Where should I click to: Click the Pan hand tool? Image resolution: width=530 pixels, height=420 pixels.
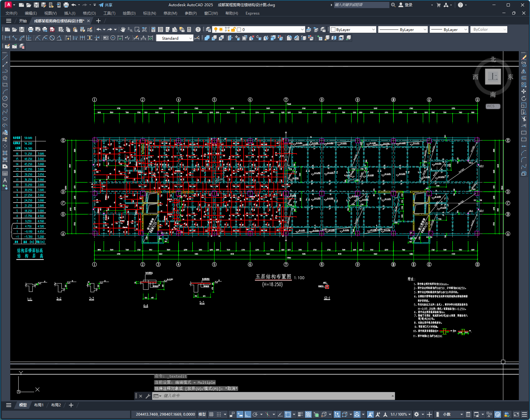123,29
